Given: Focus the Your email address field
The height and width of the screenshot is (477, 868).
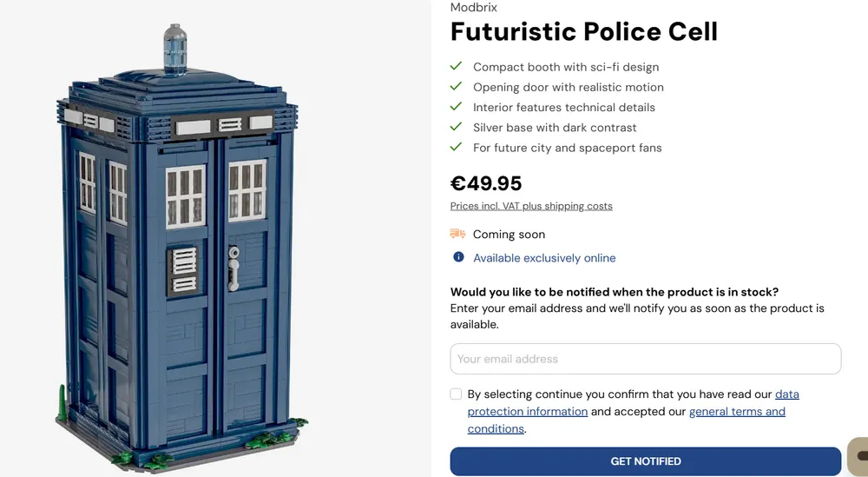Looking at the screenshot, I should coord(646,359).
